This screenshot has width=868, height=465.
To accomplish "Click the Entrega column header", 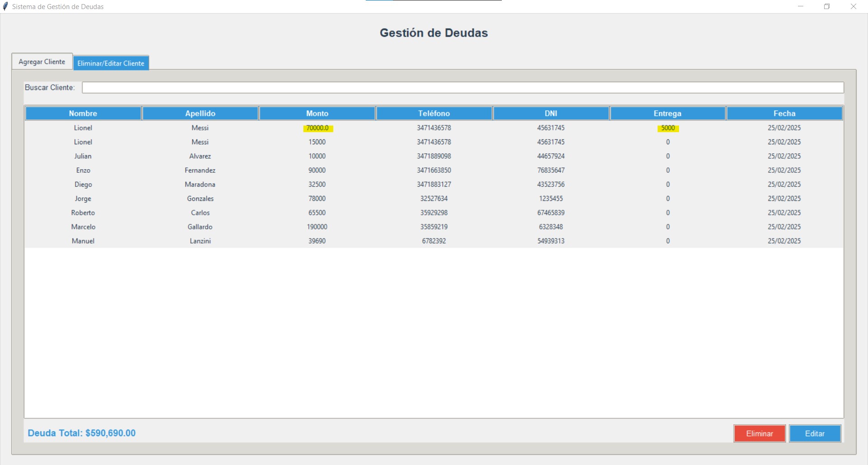I will pos(667,114).
